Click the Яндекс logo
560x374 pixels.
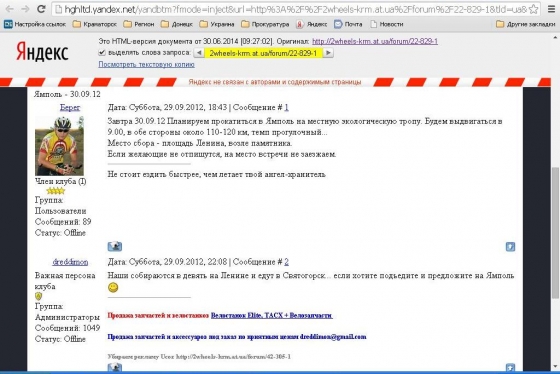click(x=42, y=52)
